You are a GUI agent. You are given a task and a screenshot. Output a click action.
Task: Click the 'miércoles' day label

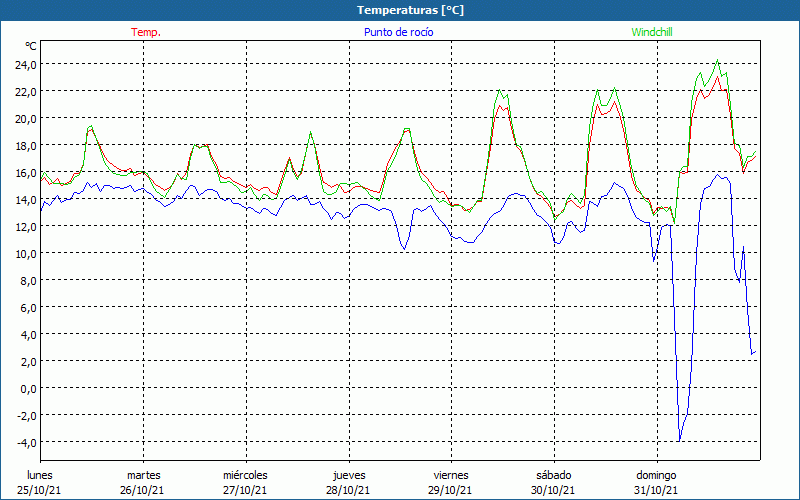coord(245,475)
